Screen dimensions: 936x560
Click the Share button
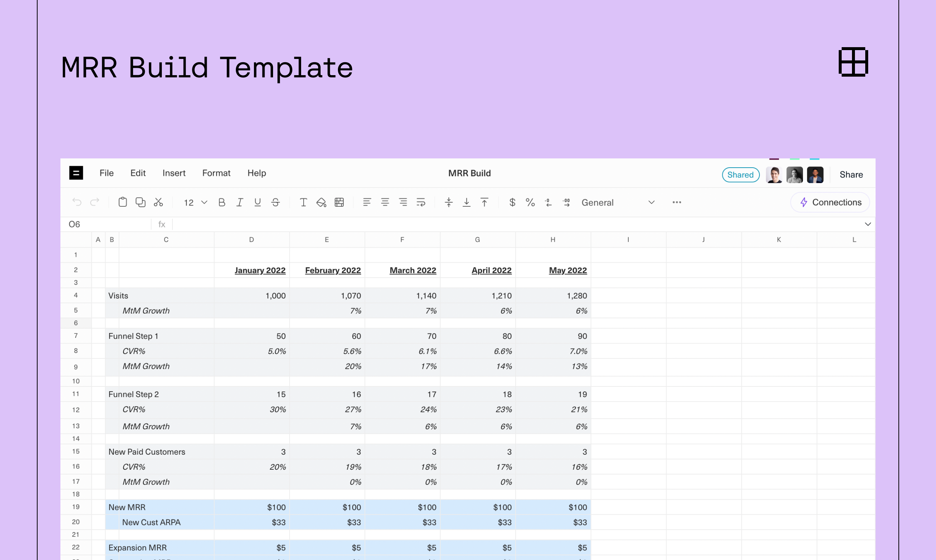tap(851, 174)
